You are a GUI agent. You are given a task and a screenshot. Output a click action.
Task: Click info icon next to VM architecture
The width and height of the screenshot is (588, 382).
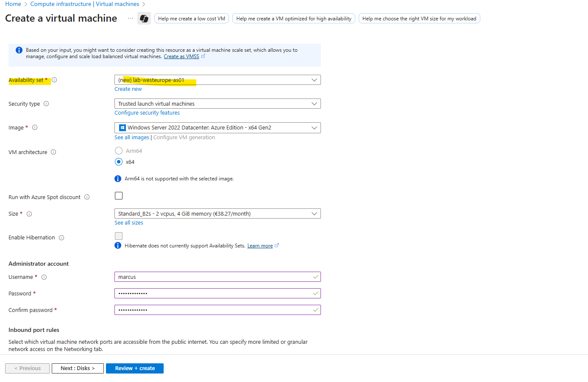tap(53, 152)
